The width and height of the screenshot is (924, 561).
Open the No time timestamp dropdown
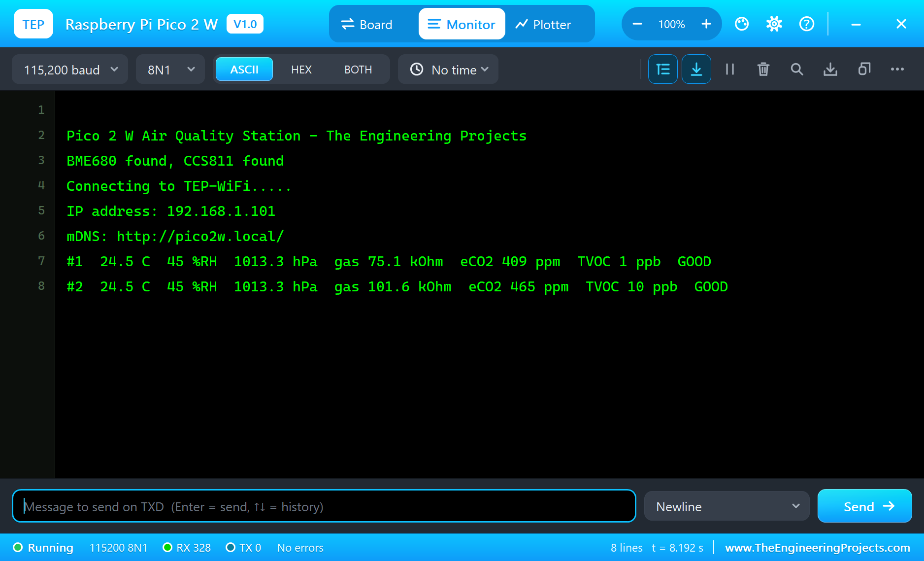tap(448, 70)
